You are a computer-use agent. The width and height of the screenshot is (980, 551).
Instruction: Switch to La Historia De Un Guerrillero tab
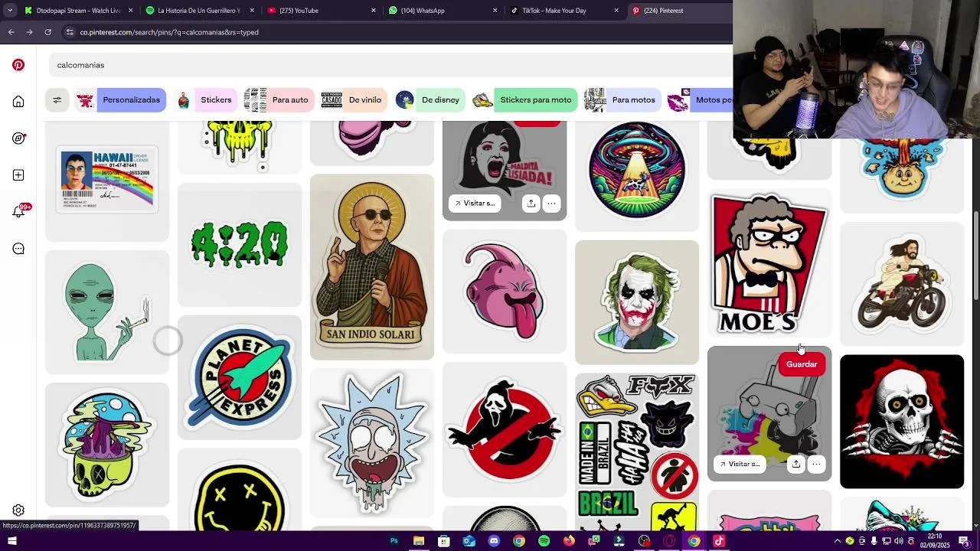199,11
